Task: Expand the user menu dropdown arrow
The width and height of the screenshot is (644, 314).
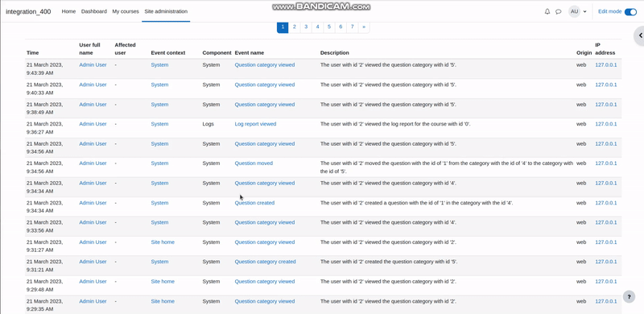Action: [x=585, y=12]
